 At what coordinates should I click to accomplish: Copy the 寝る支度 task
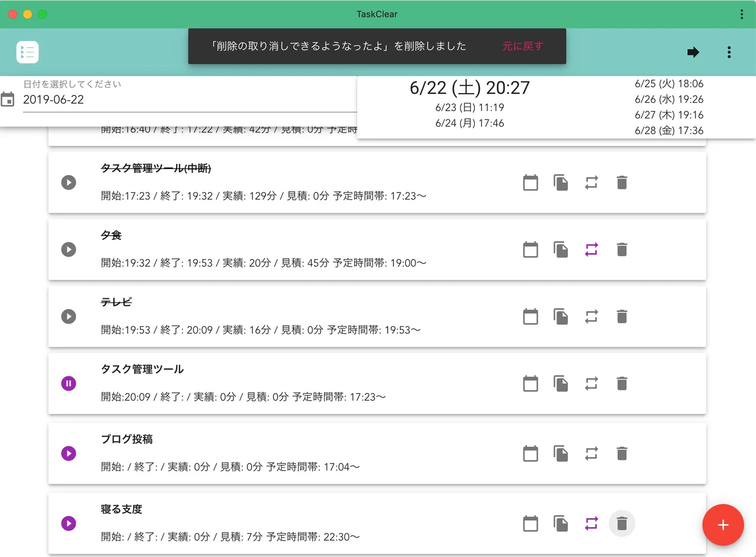coord(561,524)
